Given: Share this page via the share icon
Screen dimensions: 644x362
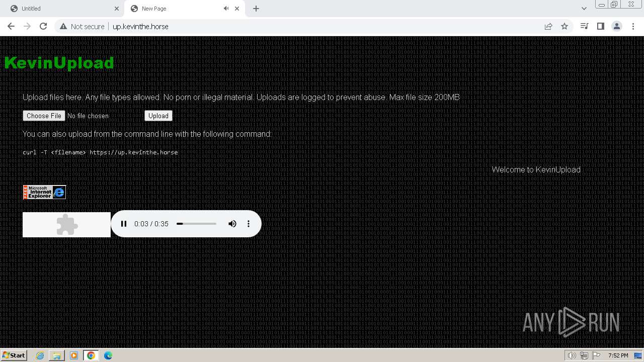Looking at the screenshot, I should [548, 26].
